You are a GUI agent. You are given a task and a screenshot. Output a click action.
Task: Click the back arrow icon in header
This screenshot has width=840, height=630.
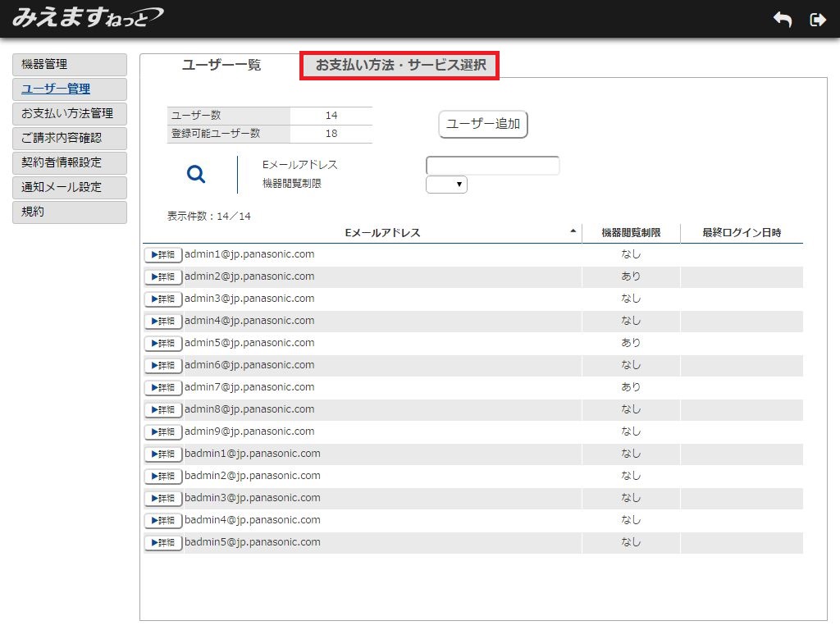pyautogui.click(x=783, y=20)
